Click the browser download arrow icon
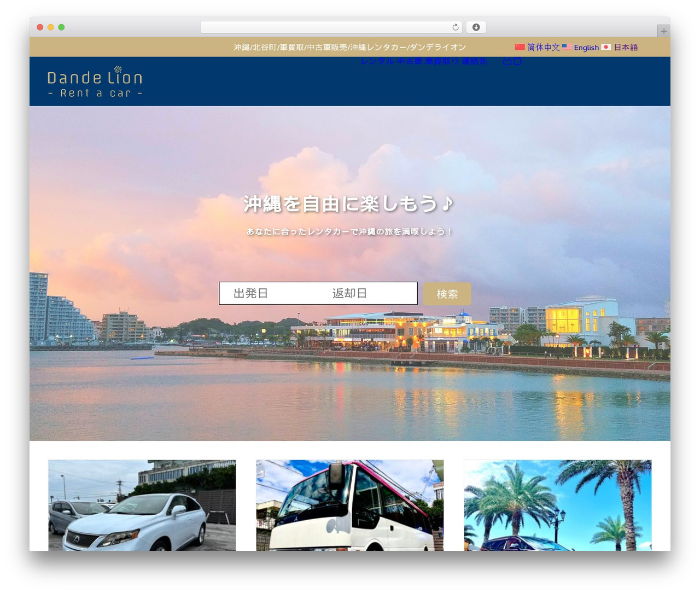 tap(476, 27)
